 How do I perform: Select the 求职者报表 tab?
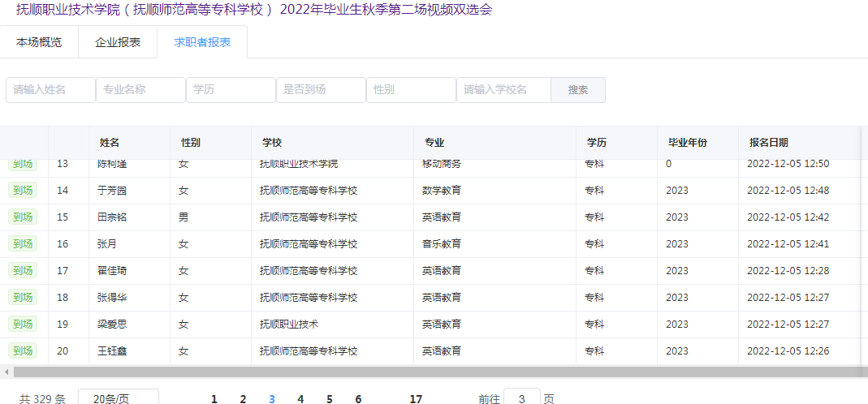(202, 42)
